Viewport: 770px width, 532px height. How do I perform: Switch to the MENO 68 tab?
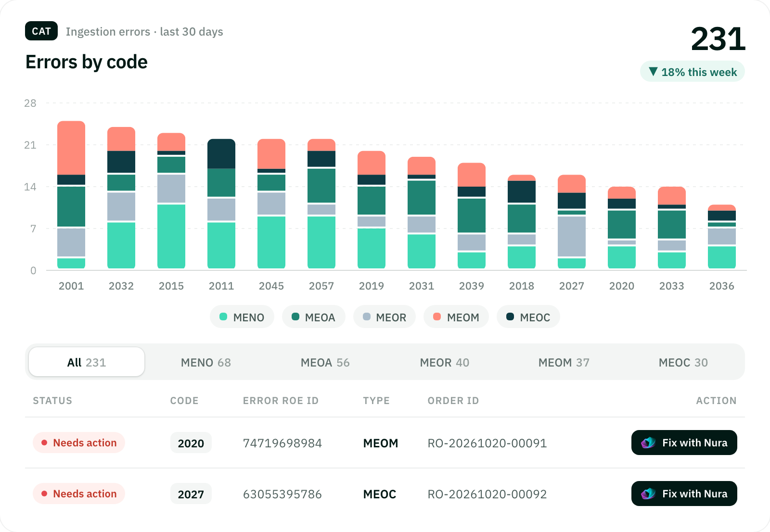point(206,362)
